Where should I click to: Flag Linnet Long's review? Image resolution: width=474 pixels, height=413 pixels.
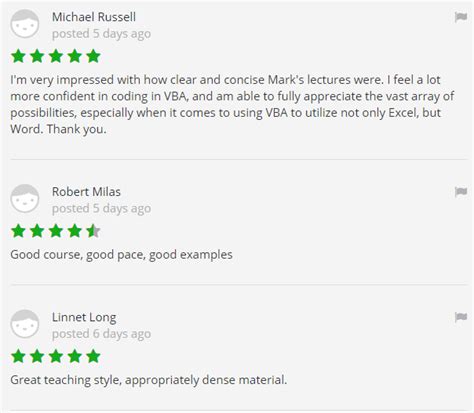(461, 317)
